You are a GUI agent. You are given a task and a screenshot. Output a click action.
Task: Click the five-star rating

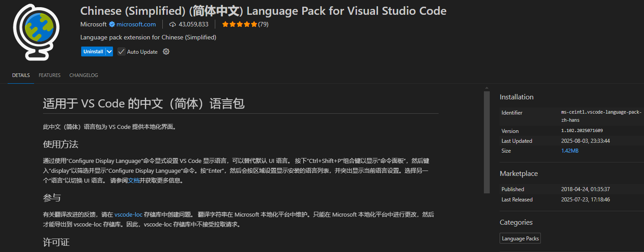[x=239, y=24]
